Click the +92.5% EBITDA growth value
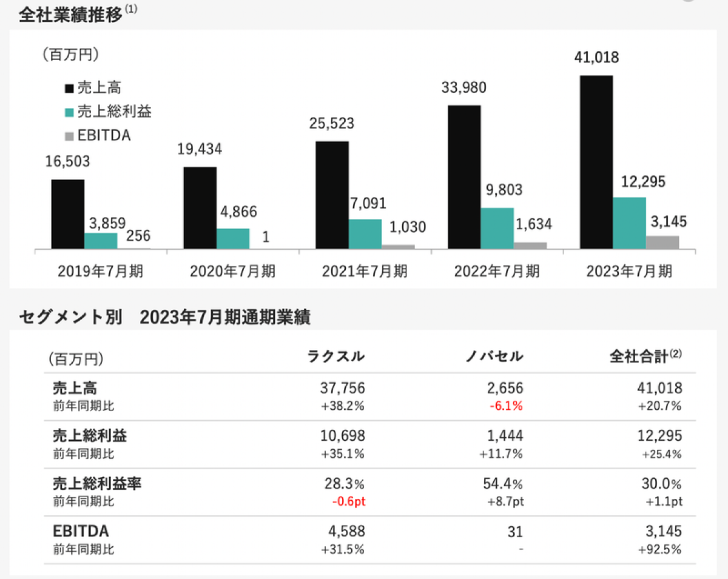The image size is (728, 579). (x=660, y=549)
